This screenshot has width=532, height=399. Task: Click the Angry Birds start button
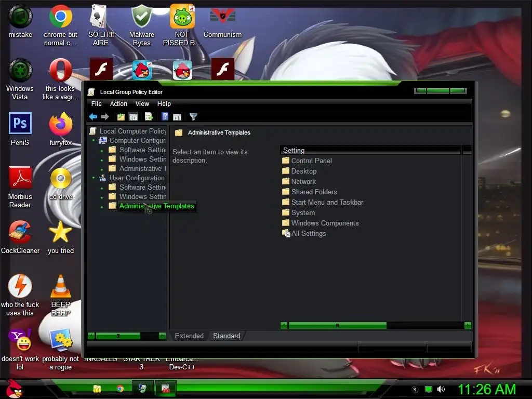[x=15, y=389]
